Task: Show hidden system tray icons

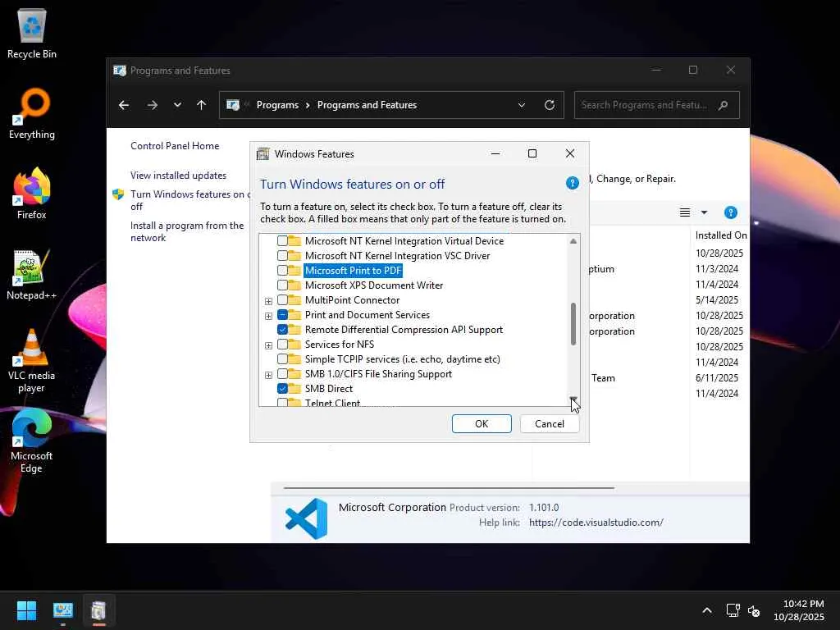Action: [707, 610]
